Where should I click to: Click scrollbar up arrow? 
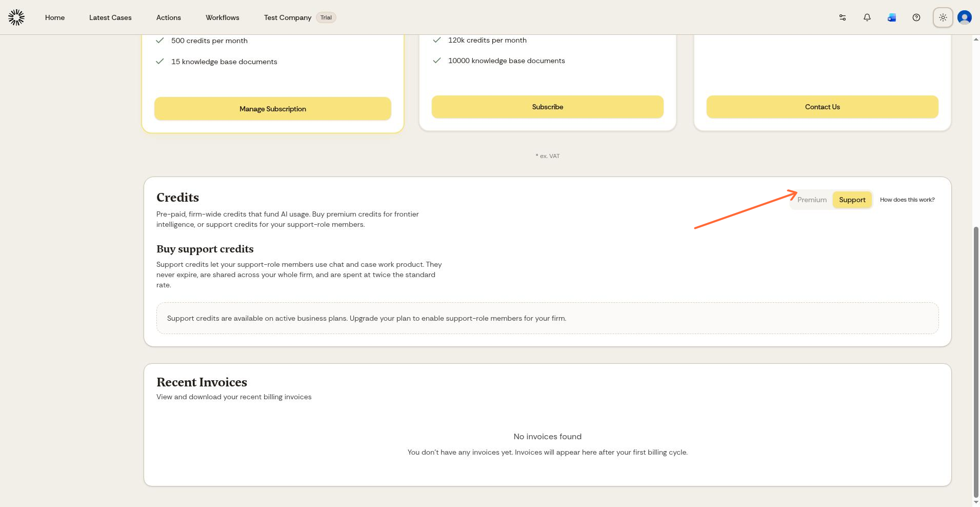[976, 39]
